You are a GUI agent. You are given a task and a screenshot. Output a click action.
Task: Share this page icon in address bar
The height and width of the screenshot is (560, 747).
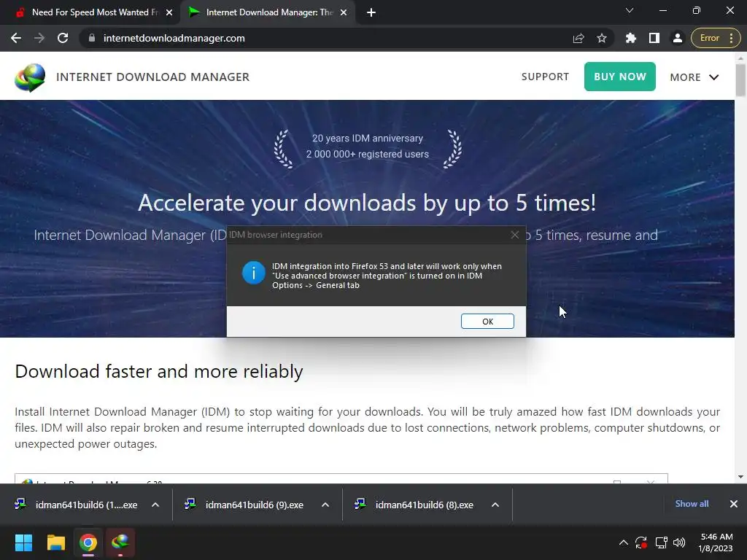click(578, 38)
